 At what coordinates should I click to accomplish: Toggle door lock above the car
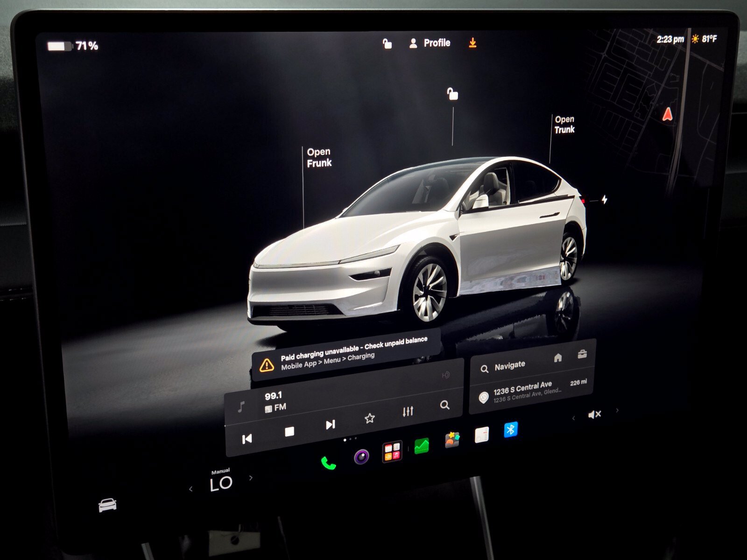click(452, 94)
